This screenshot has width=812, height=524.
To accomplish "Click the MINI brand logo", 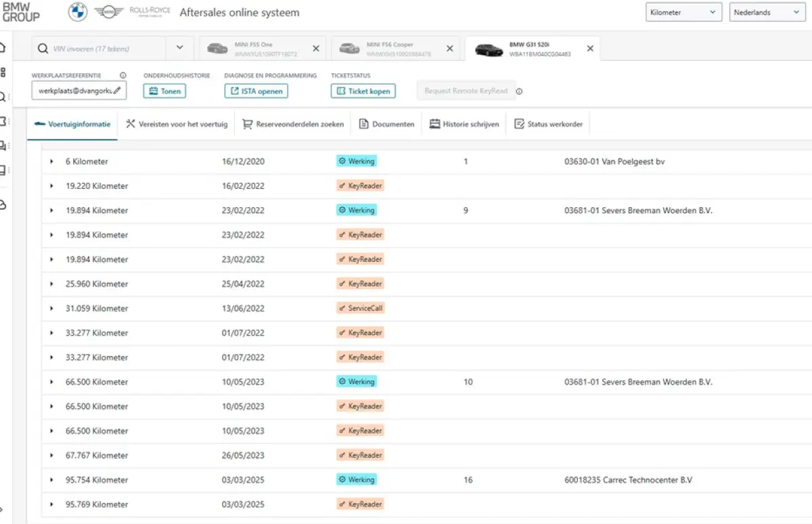I will click(108, 12).
